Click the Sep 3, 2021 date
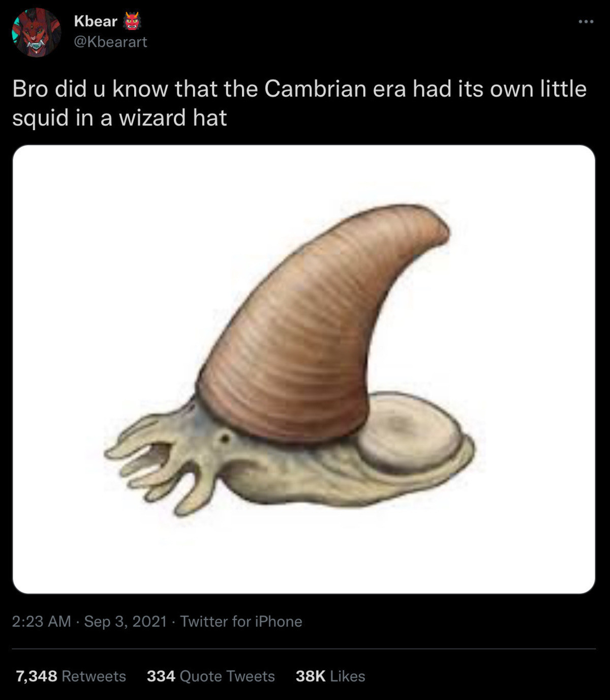 125,621
